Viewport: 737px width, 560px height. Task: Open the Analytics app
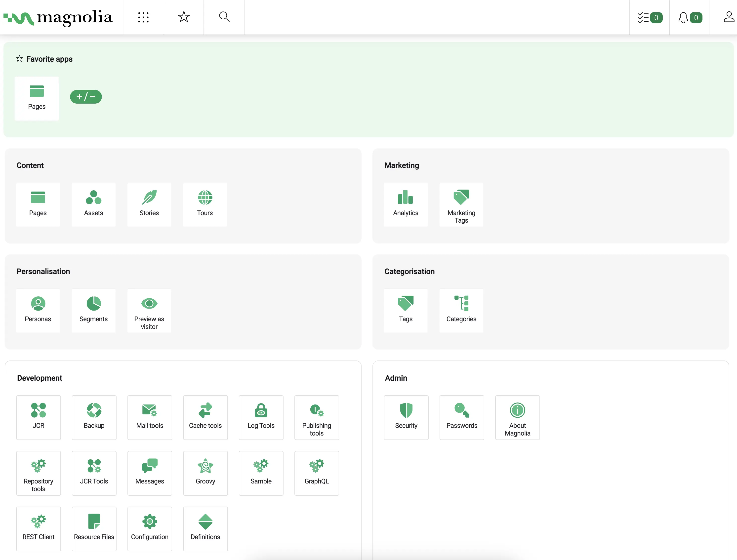406,205
